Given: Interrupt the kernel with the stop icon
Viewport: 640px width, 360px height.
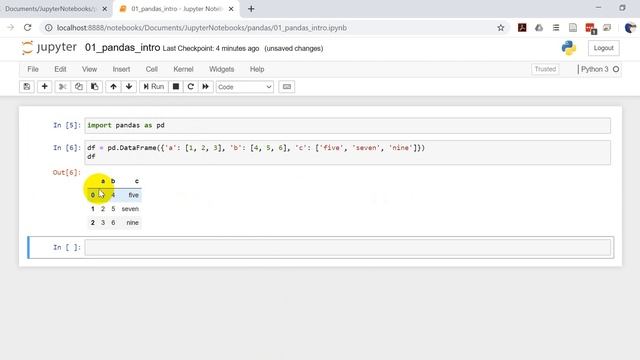Looking at the screenshot, I should pyautogui.click(x=176, y=87).
